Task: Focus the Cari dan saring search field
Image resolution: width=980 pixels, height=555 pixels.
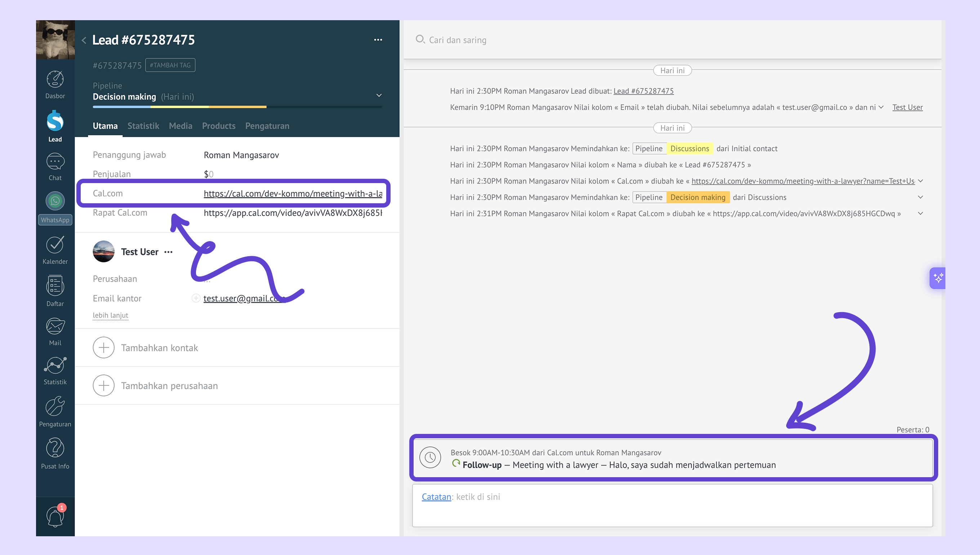Action: tap(457, 40)
